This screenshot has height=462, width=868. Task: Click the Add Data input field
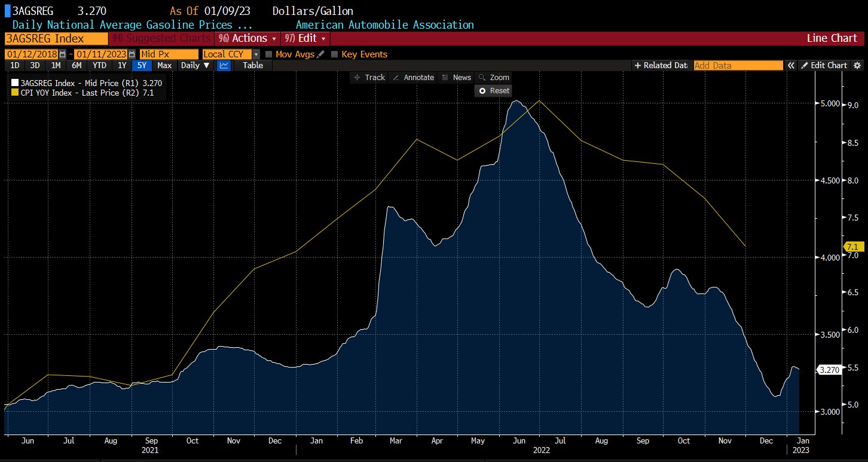pyautogui.click(x=738, y=66)
